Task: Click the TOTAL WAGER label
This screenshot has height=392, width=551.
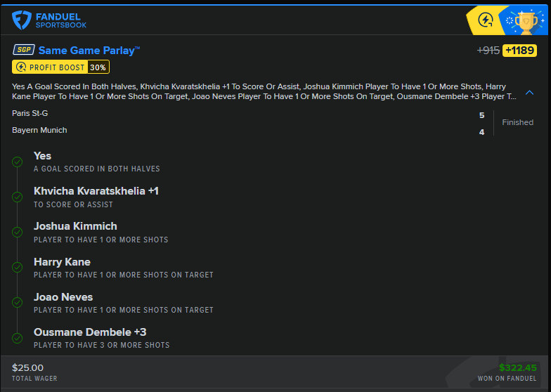Action: point(34,379)
